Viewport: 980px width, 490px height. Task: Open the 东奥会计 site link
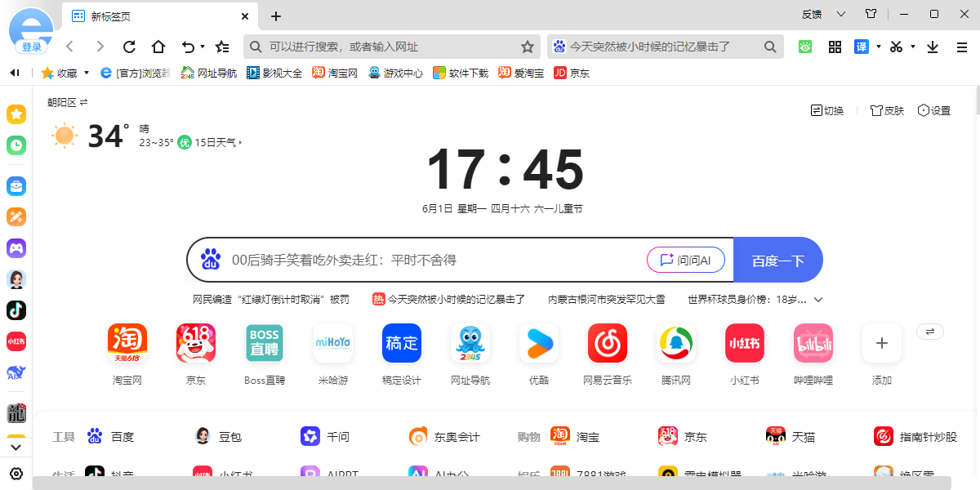[444, 437]
